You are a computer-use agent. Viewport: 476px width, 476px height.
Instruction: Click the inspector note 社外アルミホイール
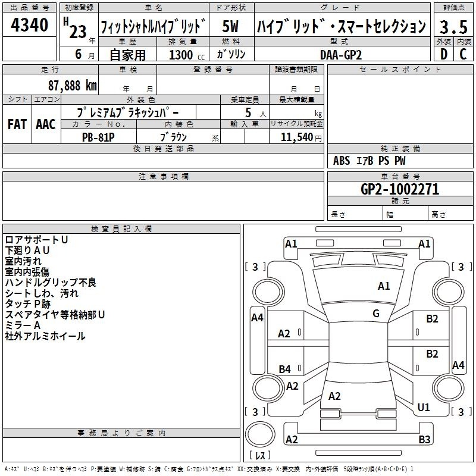pos(45,336)
